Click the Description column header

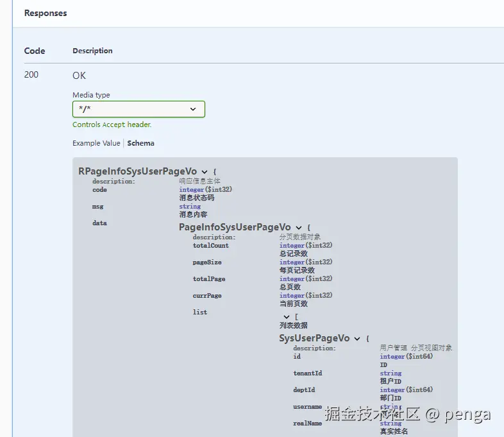pos(92,51)
